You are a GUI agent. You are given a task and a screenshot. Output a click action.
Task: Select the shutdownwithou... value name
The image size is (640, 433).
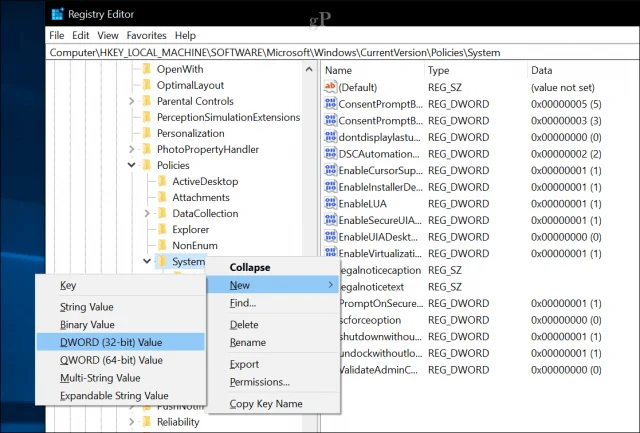click(x=380, y=336)
